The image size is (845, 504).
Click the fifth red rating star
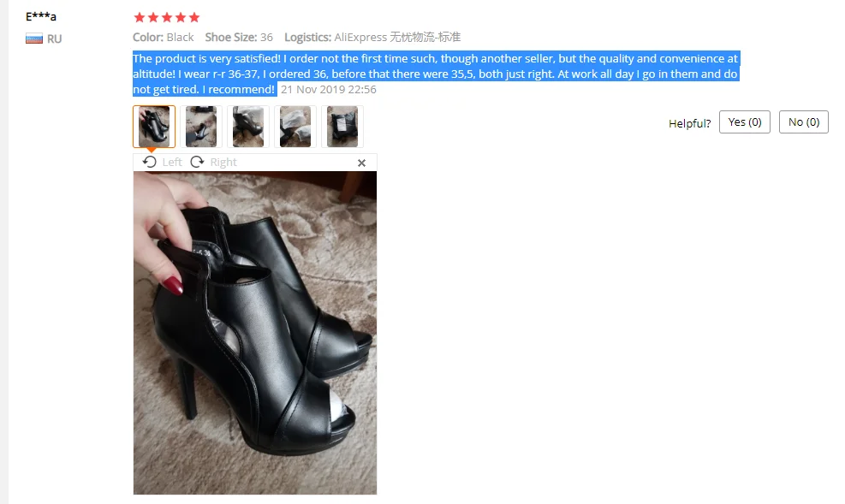point(194,18)
